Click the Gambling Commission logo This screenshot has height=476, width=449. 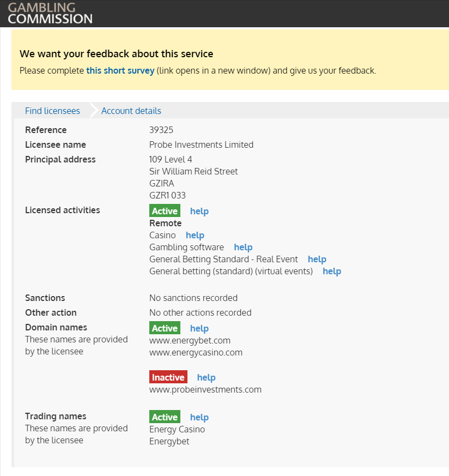pos(50,13)
